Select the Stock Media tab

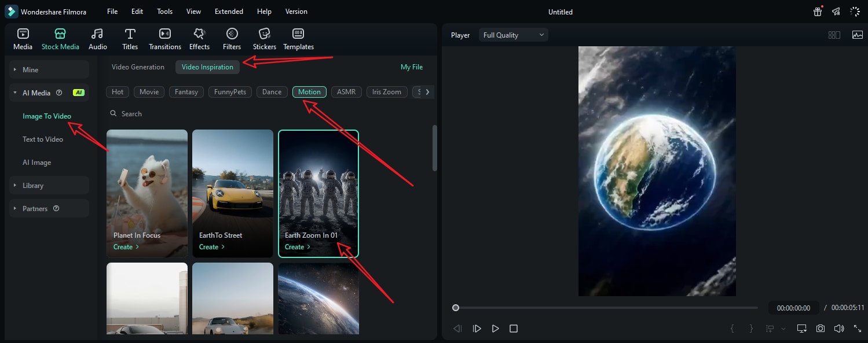60,39
